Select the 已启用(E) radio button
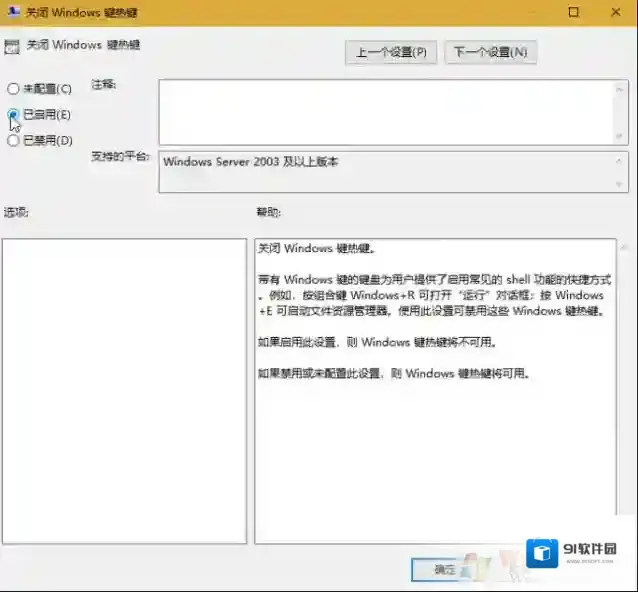 (x=13, y=115)
